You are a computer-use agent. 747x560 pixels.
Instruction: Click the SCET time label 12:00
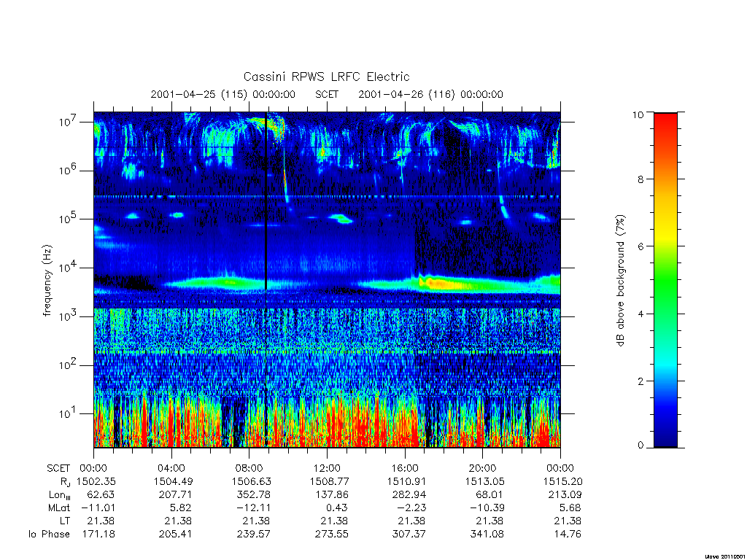point(327,468)
